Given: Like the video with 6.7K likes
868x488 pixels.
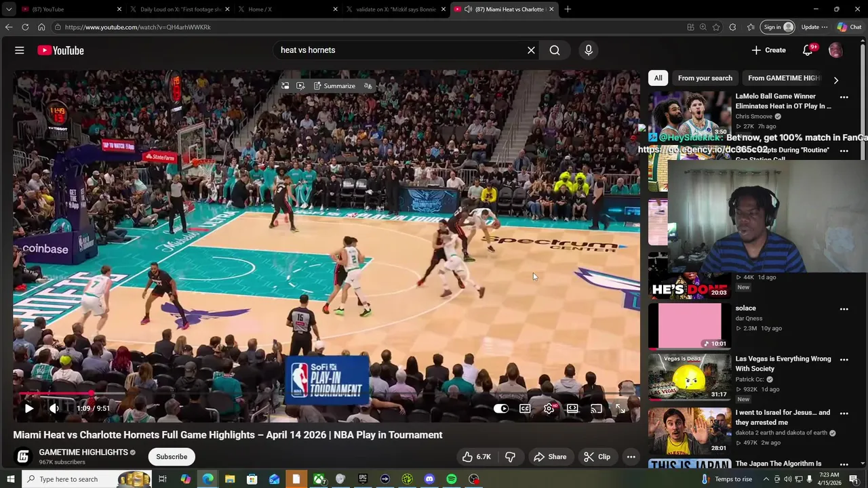Looking at the screenshot, I should pyautogui.click(x=476, y=457).
